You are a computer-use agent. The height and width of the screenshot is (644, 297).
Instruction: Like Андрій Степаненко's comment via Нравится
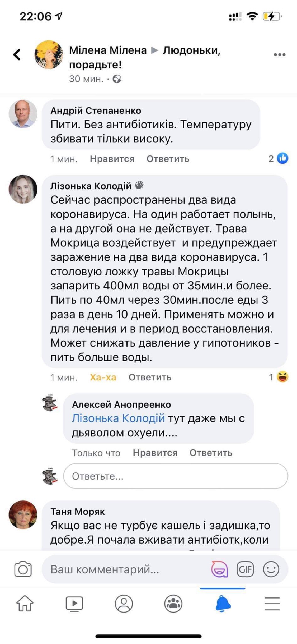point(112,159)
